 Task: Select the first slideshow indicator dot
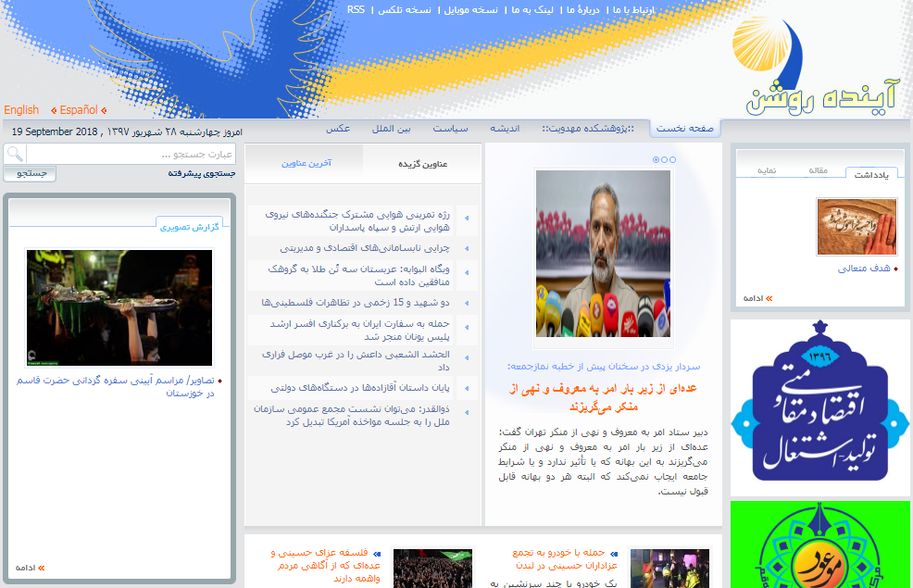657,160
